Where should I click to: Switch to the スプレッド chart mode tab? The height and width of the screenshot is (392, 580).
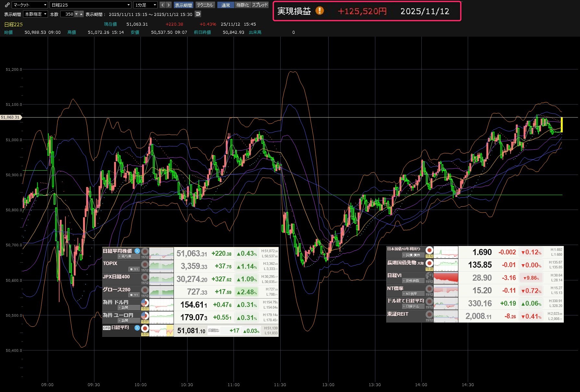click(260, 5)
